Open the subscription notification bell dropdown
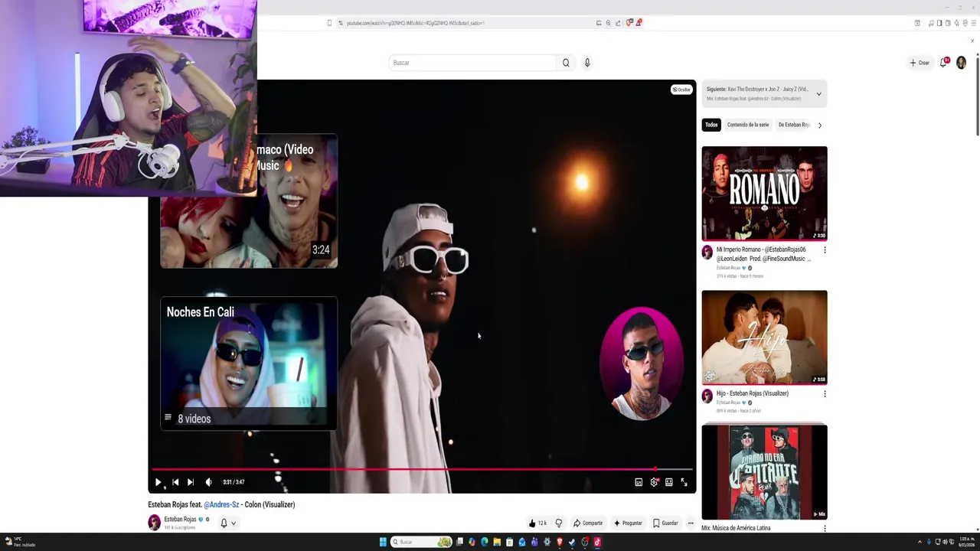The image size is (980, 551). [x=227, y=523]
